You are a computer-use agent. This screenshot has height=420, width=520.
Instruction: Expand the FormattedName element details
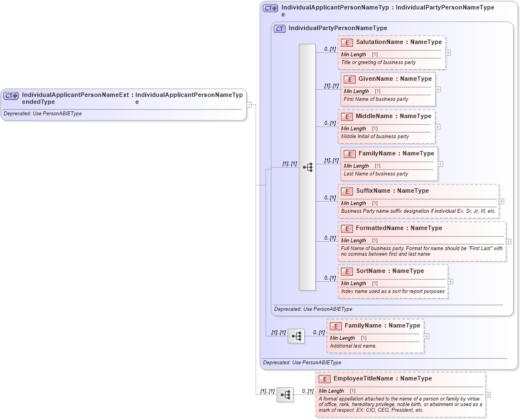(x=507, y=241)
